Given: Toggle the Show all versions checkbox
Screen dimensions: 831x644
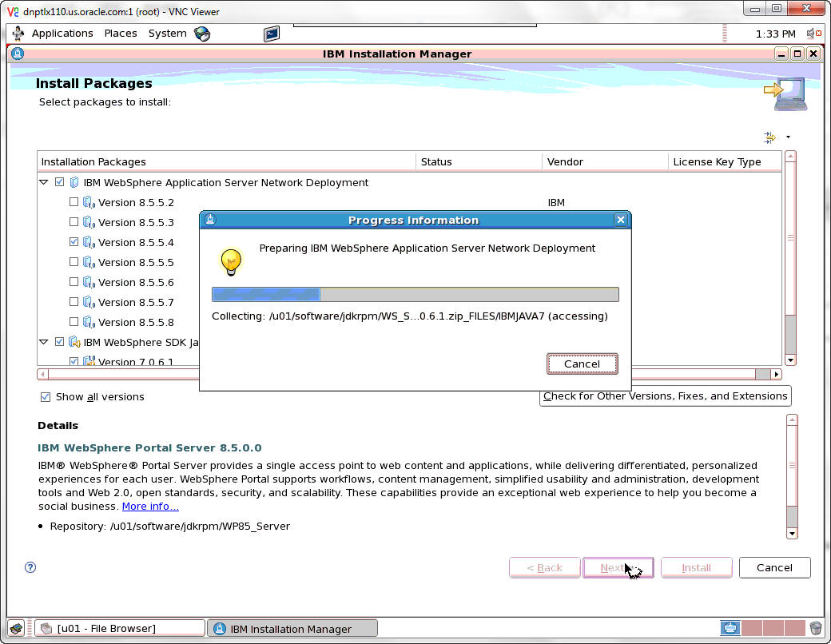Looking at the screenshot, I should [46, 397].
